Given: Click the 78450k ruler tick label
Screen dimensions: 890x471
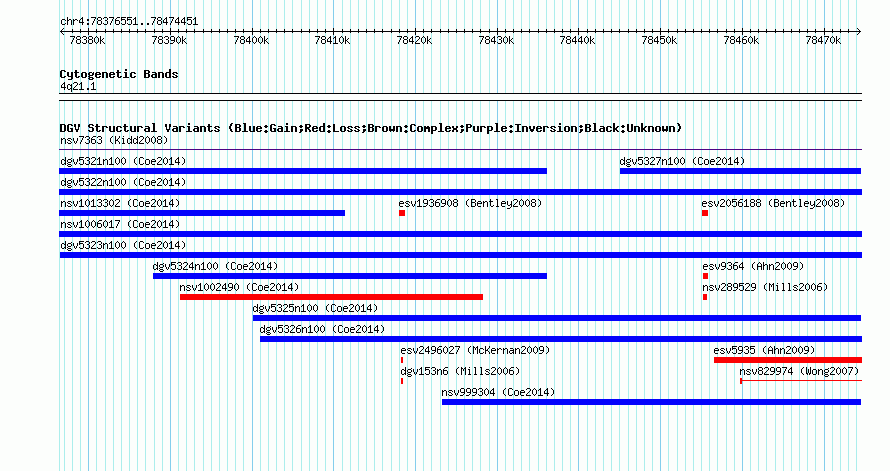Looking at the screenshot, I should [x=659, y=40].
